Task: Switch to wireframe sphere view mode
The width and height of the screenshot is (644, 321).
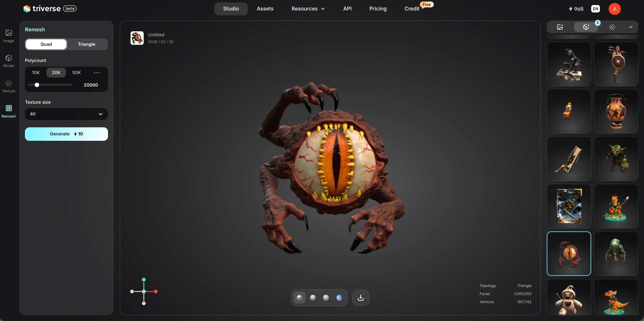Action: (x=326, y=298)
